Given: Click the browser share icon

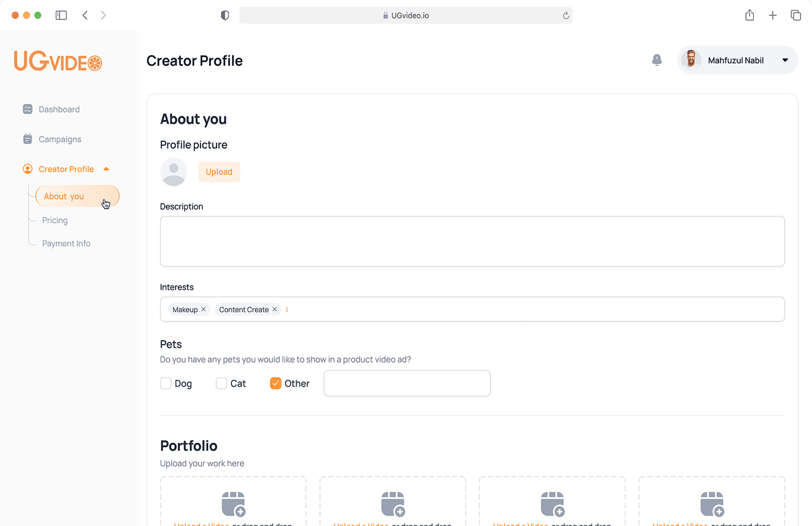Looking at the screenshot, I should click(x=749, y=16).
